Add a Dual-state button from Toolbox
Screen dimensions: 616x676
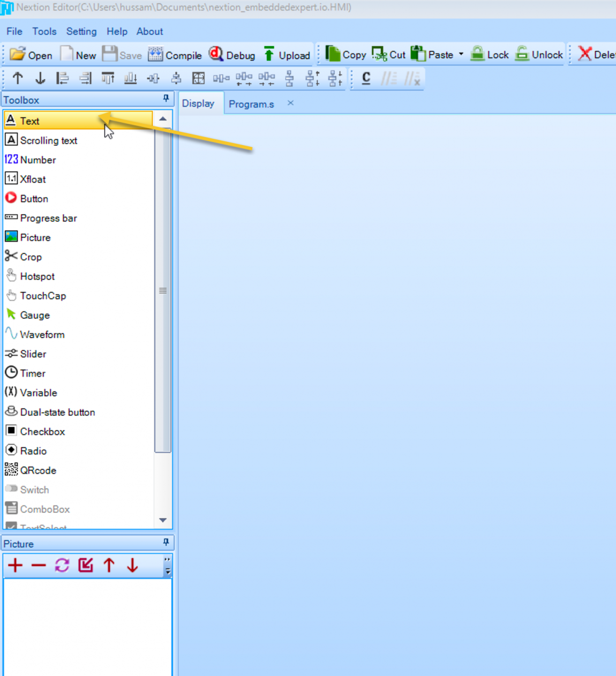pyautogui.click(x=57, y=412)
